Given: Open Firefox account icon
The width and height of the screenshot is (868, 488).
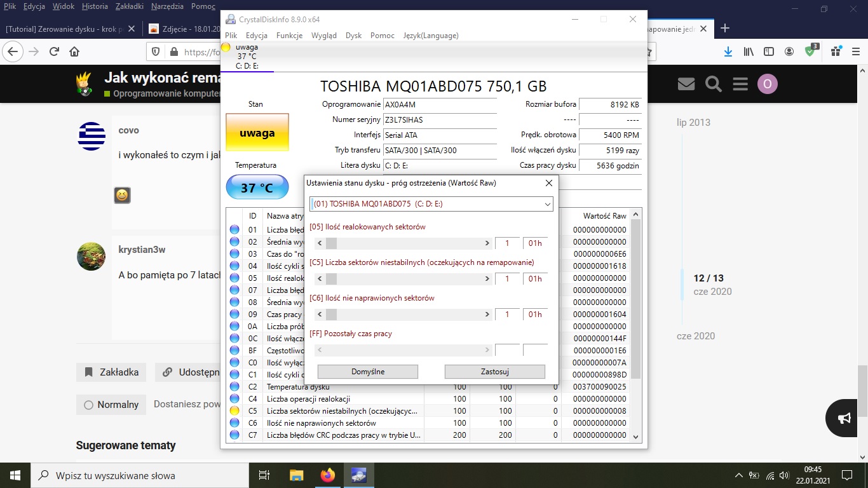Looking at the screenshot, I should pos(789,51).
